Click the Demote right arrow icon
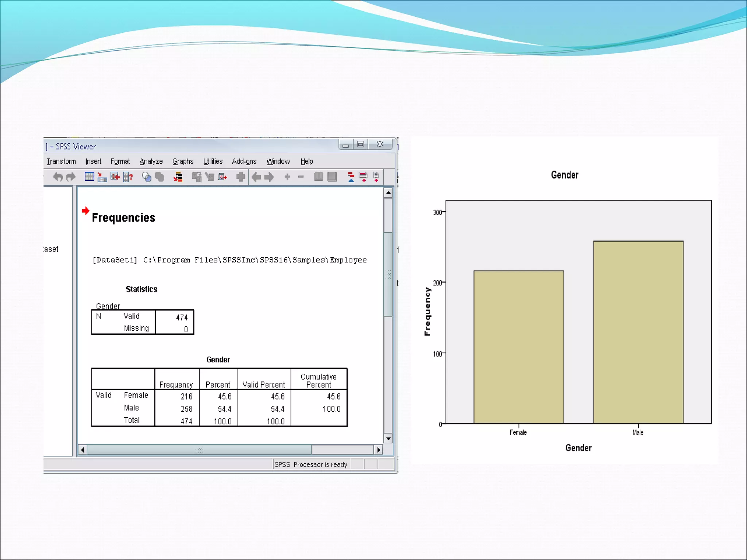 269,177
